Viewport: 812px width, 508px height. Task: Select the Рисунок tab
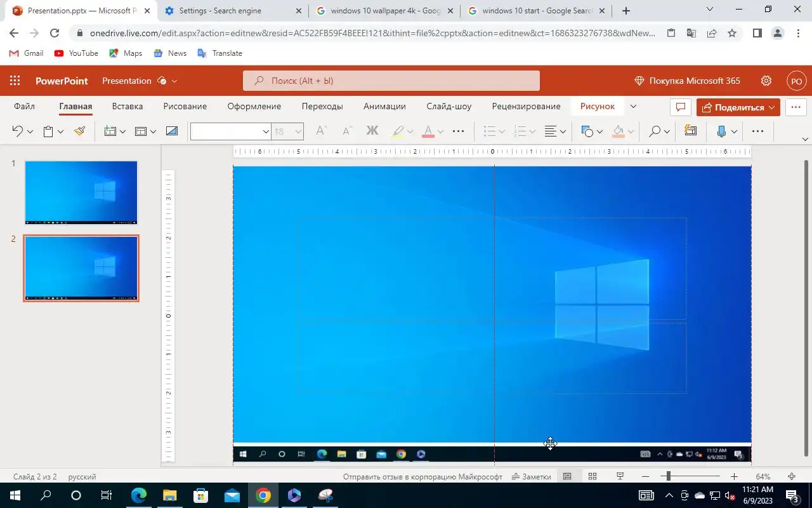click(598, 106)
